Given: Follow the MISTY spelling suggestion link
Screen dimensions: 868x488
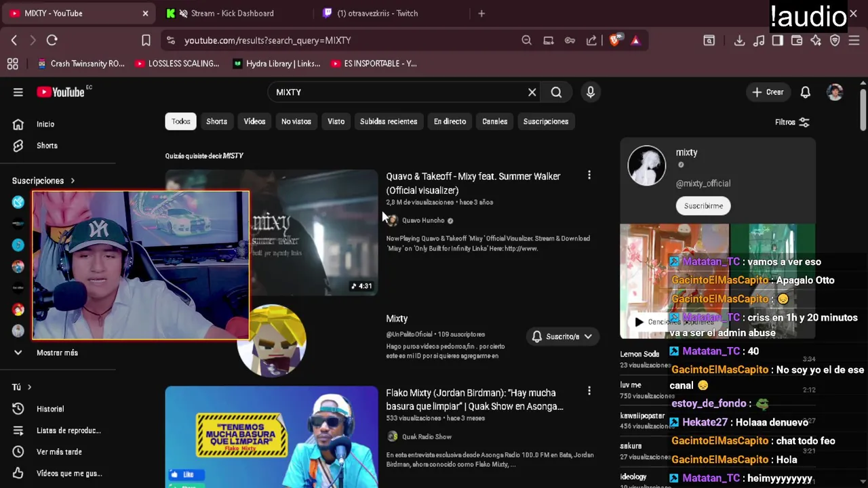Looking at the screenshot, I should pyautogui.click(x=233, y=156).
